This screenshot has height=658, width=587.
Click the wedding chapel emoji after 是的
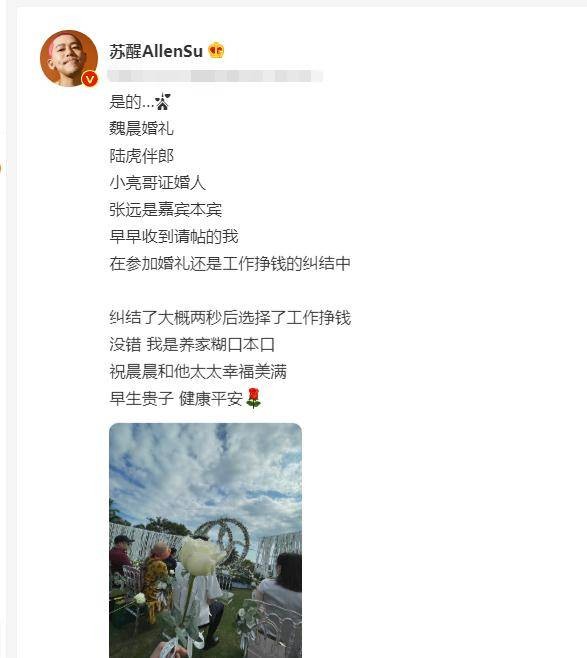[162, 102]
